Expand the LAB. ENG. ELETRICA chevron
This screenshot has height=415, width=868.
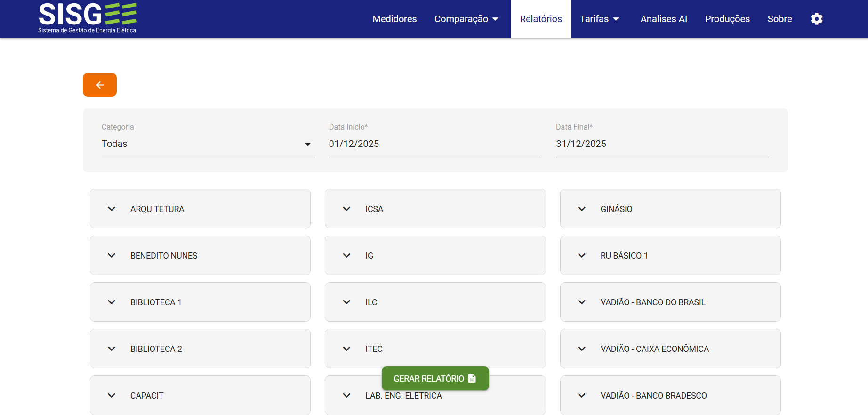[346, 395]
